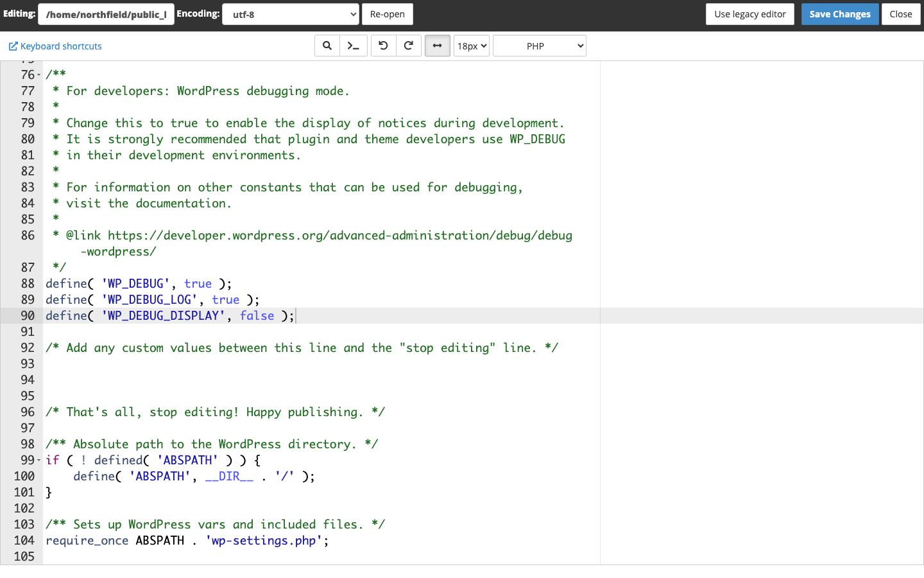Click the 'Sets up WordPress vars' comment
Screen dimensions: 924x578
pyautogui.click(x=216, y=525)
